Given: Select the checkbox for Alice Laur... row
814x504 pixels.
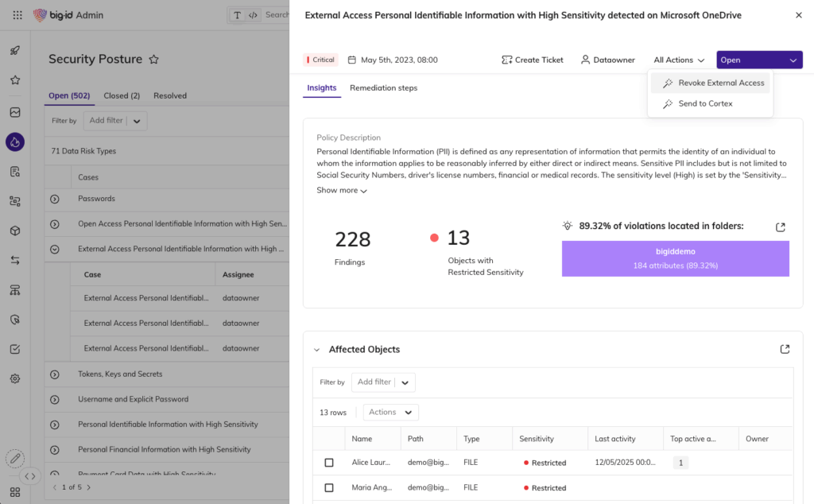Looking at the screenshot, I should 329,463.
